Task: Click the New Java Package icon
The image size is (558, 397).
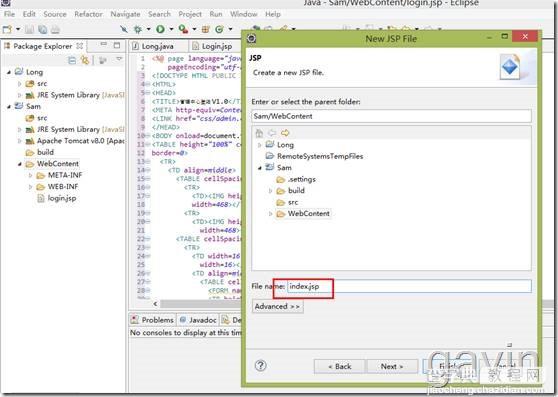Action: pos(206,29)
